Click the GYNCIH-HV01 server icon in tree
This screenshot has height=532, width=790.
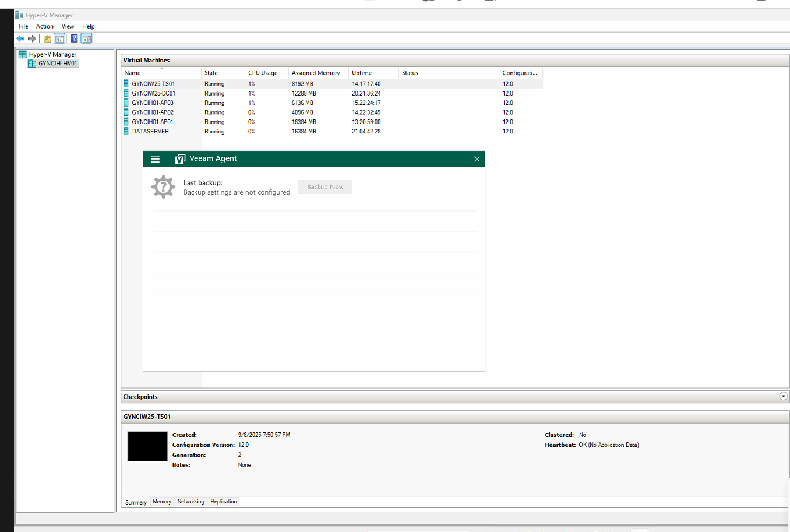point(32,64)
